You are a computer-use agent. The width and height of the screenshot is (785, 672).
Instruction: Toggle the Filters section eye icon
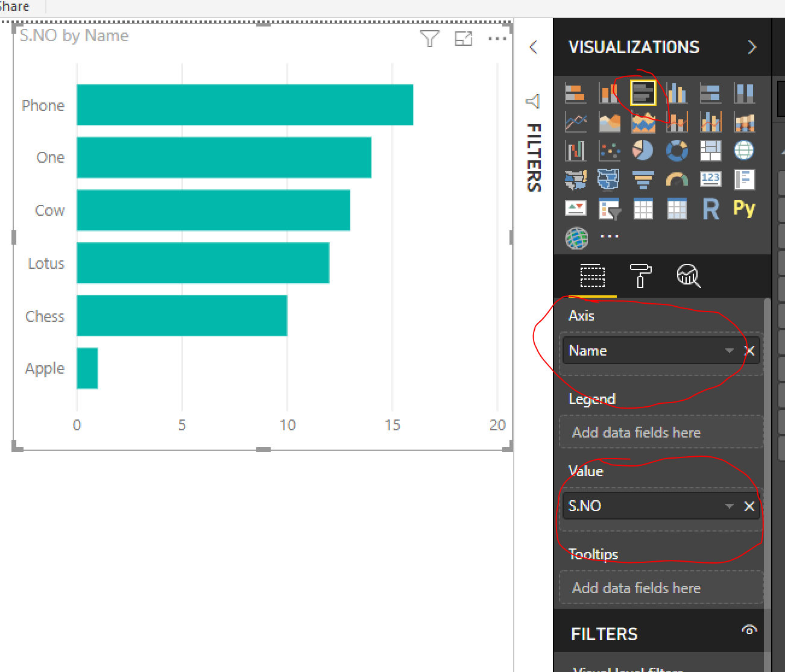click(749, 630)
